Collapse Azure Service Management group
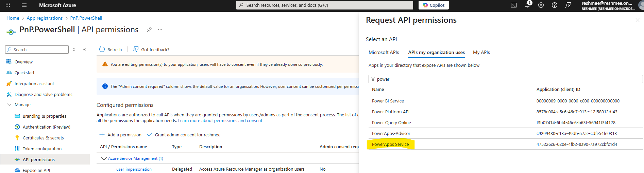Screen dimensions: 644x173 pos(104,158)
